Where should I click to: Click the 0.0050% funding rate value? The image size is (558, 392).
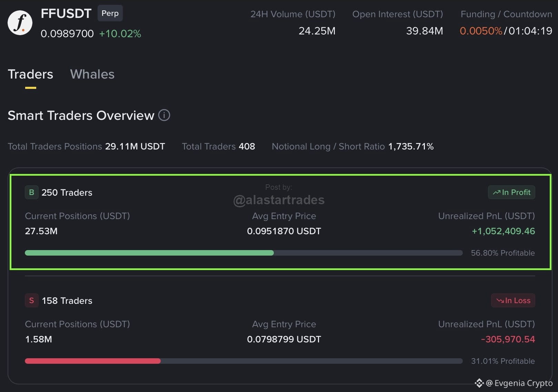pyautogui.click(x=481, y=31)
